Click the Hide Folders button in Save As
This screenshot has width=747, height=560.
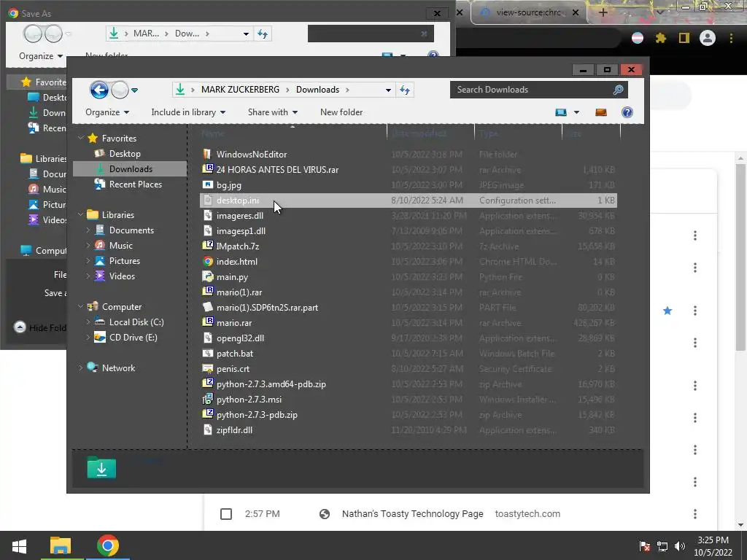(41, 327)
